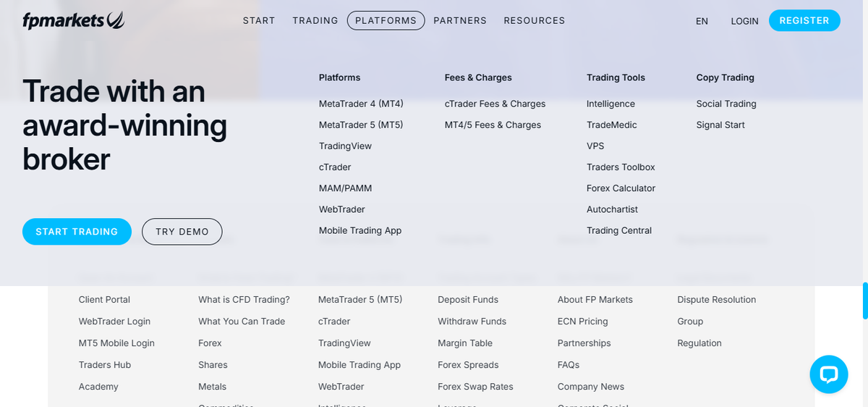The width and height of the screenshot is (868, 407).
Task: Open Client Portal footer link
Action: (104, 299)
